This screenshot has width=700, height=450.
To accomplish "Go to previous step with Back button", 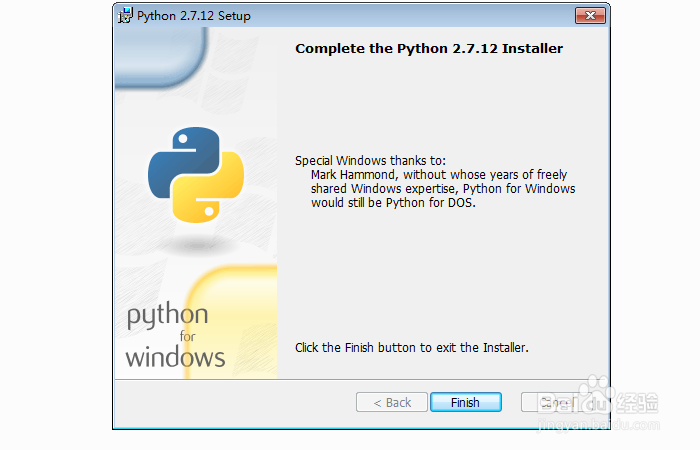I will [392, 402].
